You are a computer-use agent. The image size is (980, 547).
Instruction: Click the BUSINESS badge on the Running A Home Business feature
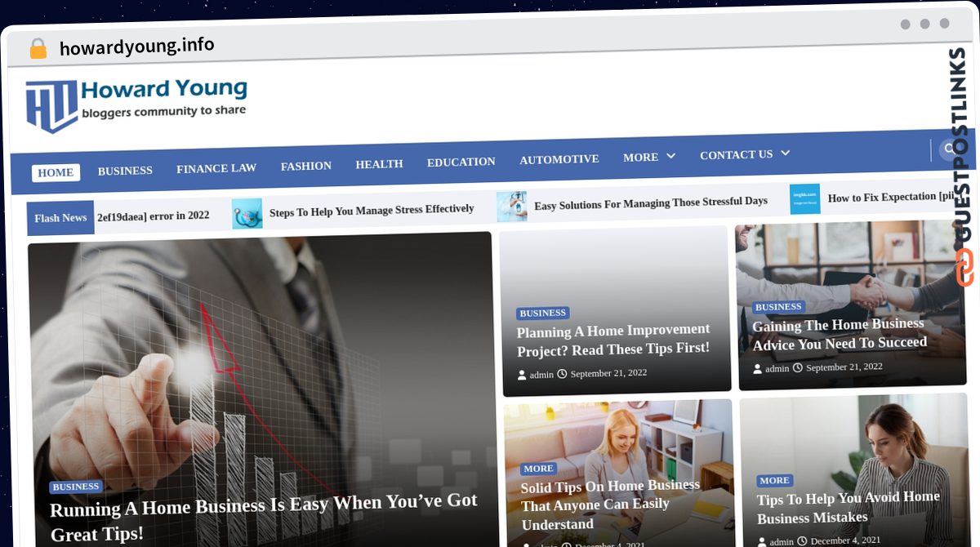pyautogui.click(x=76, y=487)
